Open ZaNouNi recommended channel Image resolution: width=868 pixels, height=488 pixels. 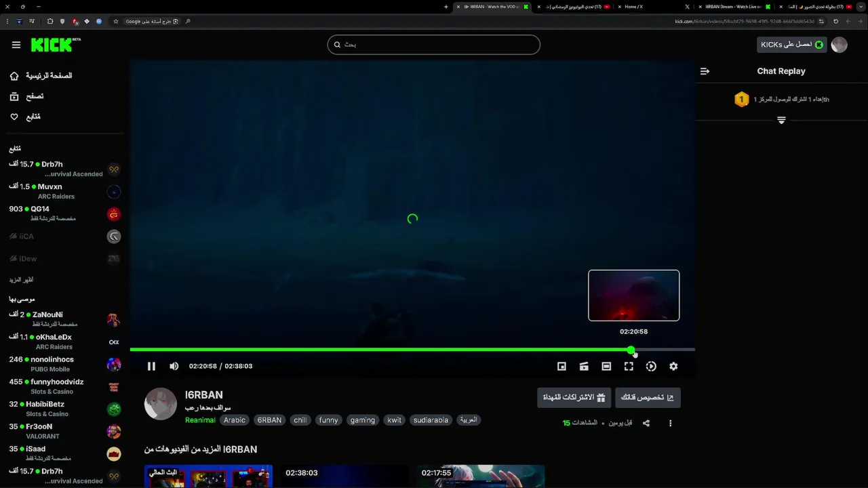(x=64, y=319)
